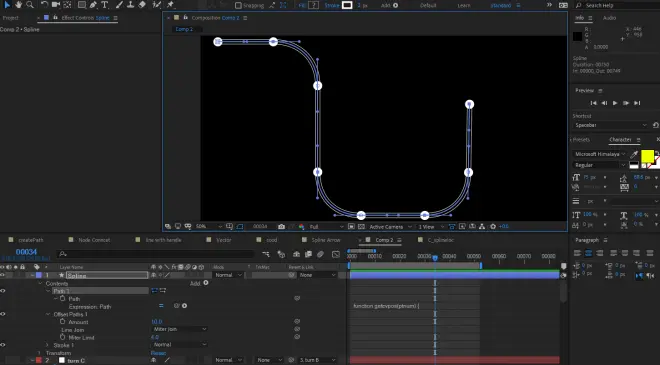Switch to the Project panel tab
Screen dimensions: 660x365
point(11,18)
